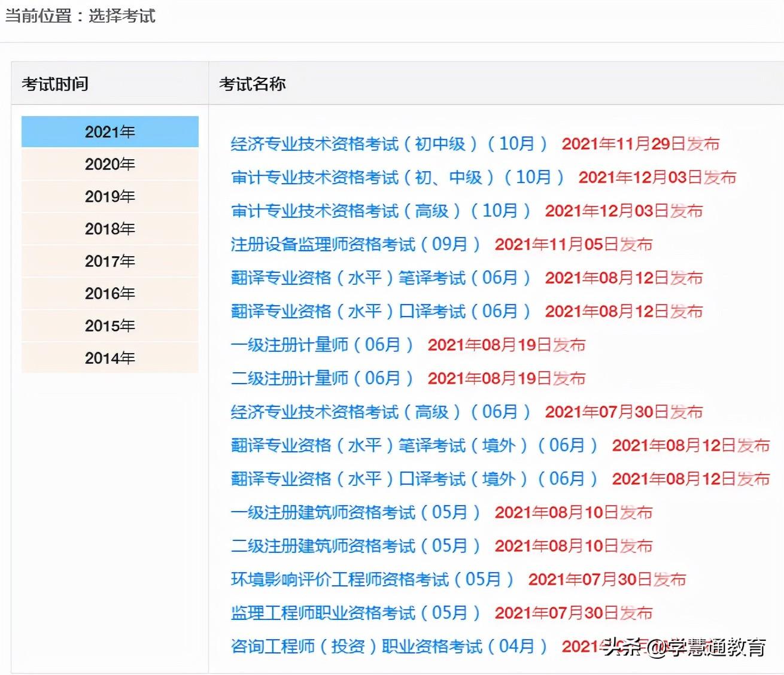Image resolution: width=784 pixels, height=675 pixels.
Task: Open 一级注册建筑师资格考试(05月) link
Action: pyautogui.click(x=355, y=512)
